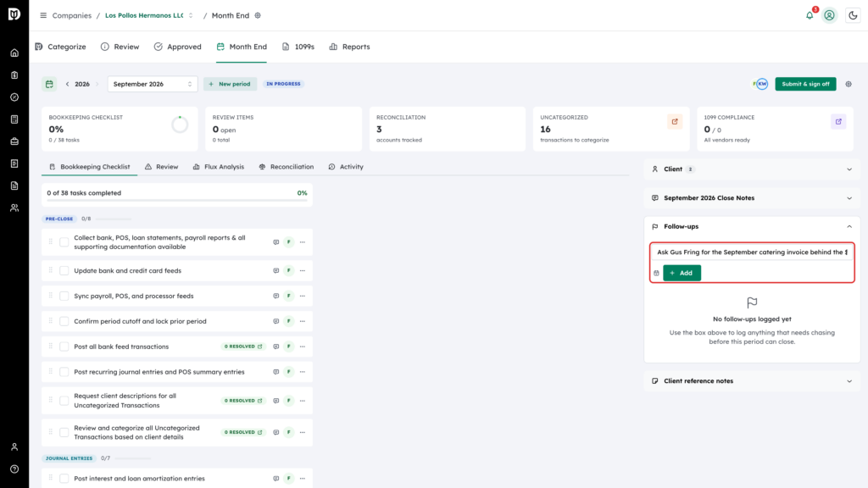
Task: Open 1099 Compliance card external link icon
Action: click(838, 122)
